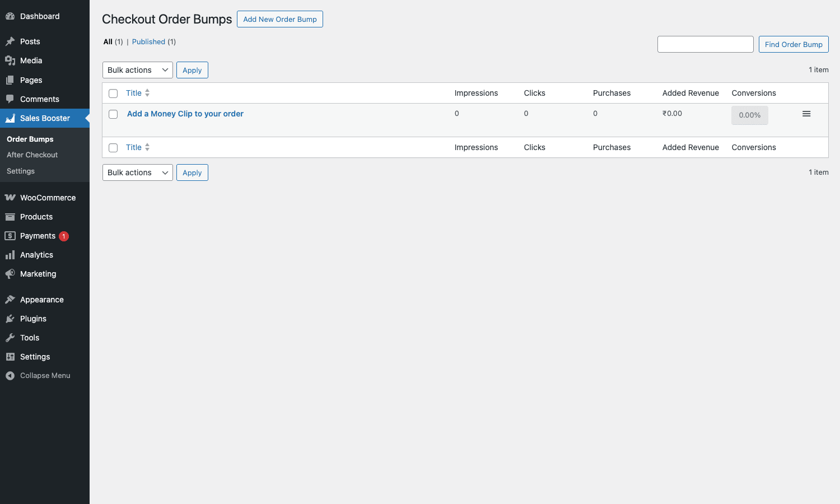840x504 pixels.
Task: Click the red Payments notification badge
Action: [64, 236]
